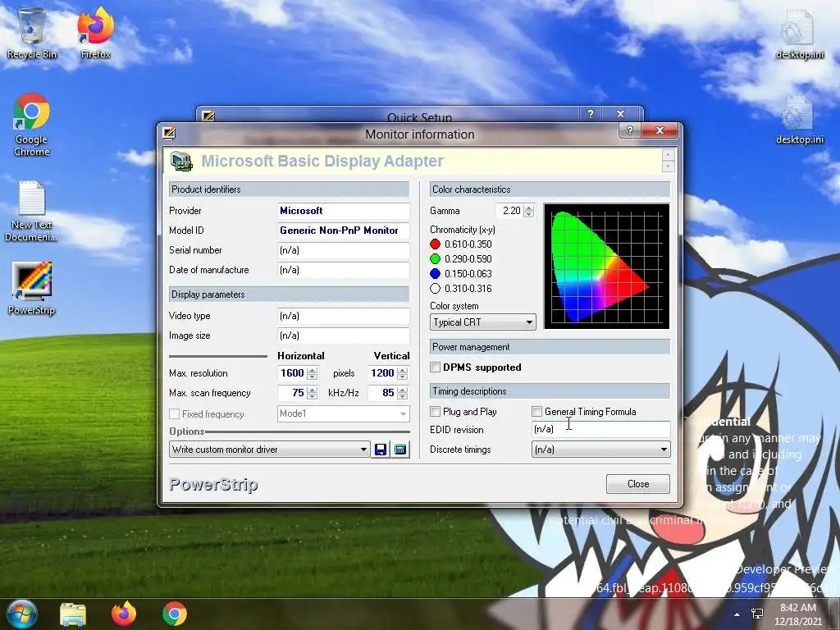Click the Close button at dialog bottom
Screen dimensions: 840x630
click(x=638, y=484)
